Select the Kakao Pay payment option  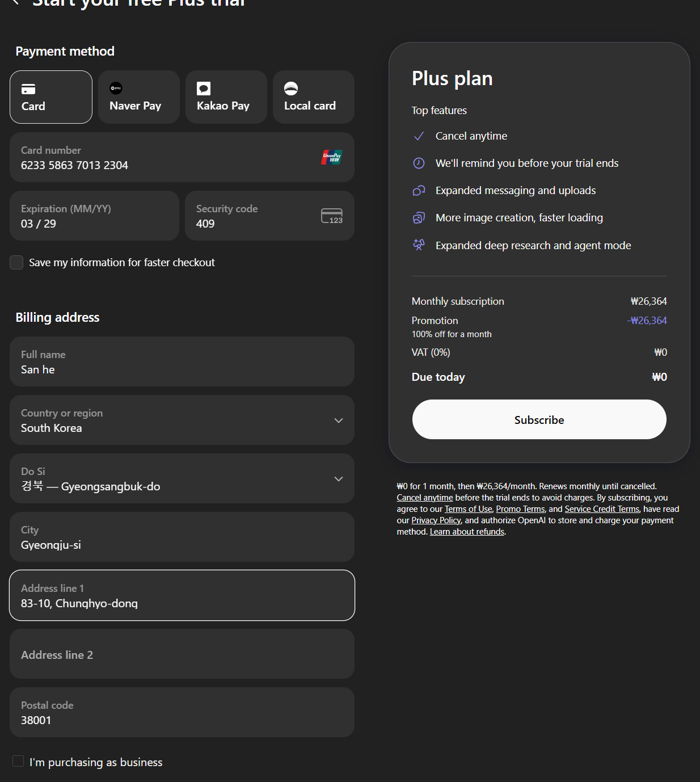pyautogui.click(x=226, y=97)
